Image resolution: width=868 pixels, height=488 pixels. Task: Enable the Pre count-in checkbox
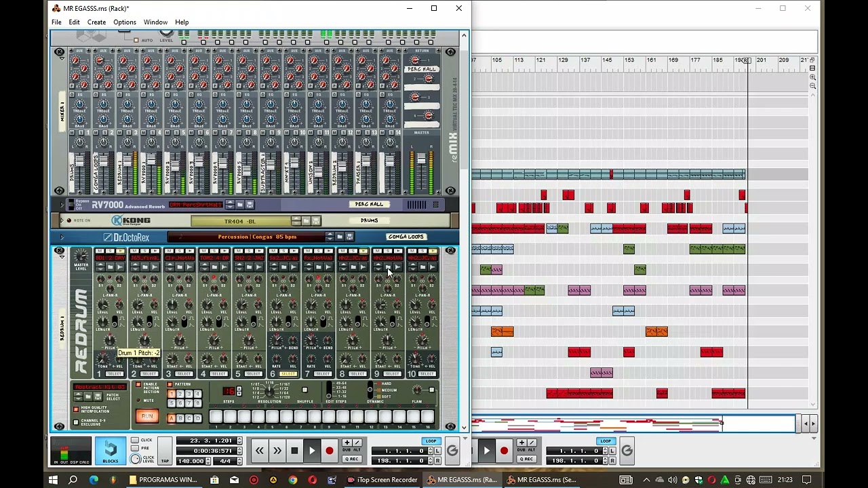[135, 448]
